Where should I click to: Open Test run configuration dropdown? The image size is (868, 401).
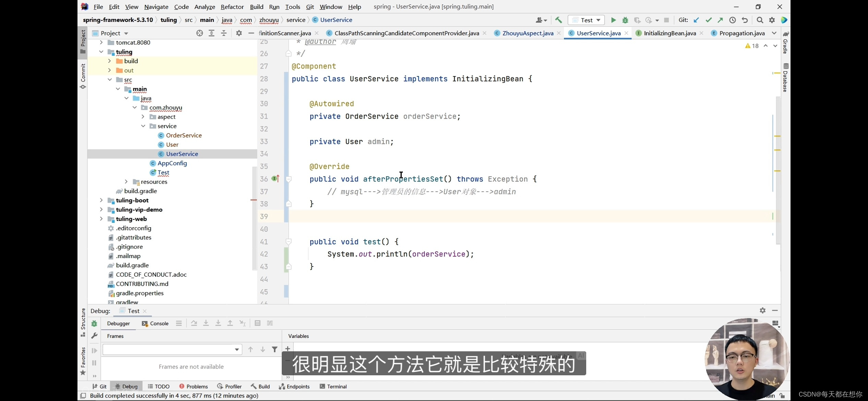pyautogui.click(x=586, y=20)
